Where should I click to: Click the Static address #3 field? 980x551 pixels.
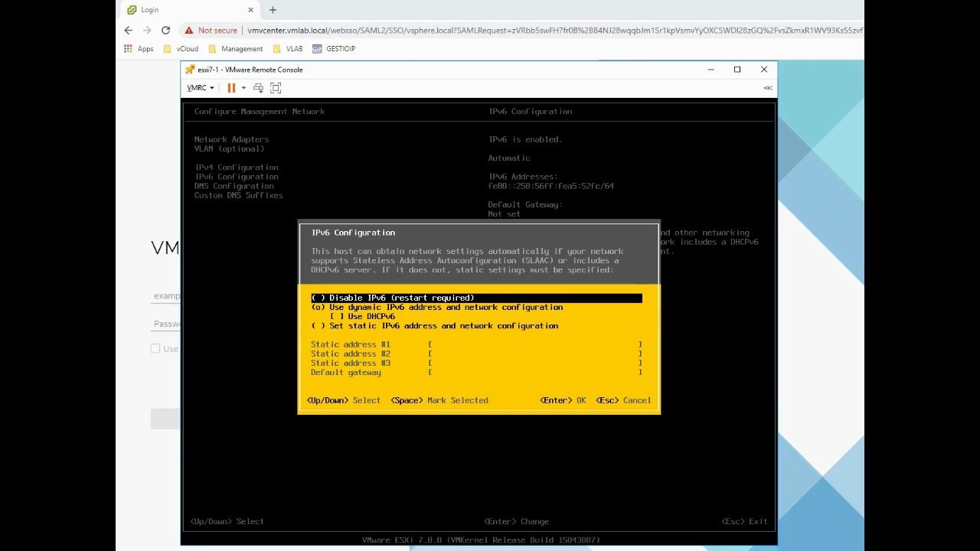(x=535, y=363)
